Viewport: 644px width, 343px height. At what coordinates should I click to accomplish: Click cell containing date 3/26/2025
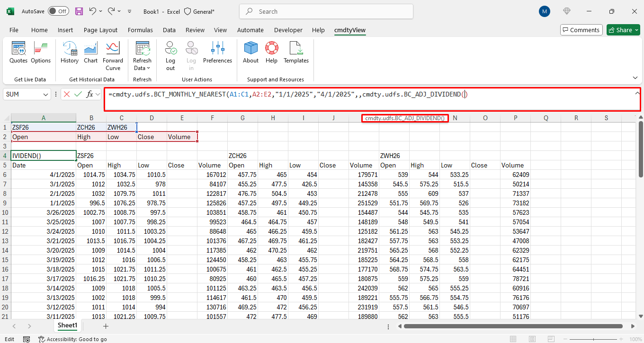[x=44, y=212]
